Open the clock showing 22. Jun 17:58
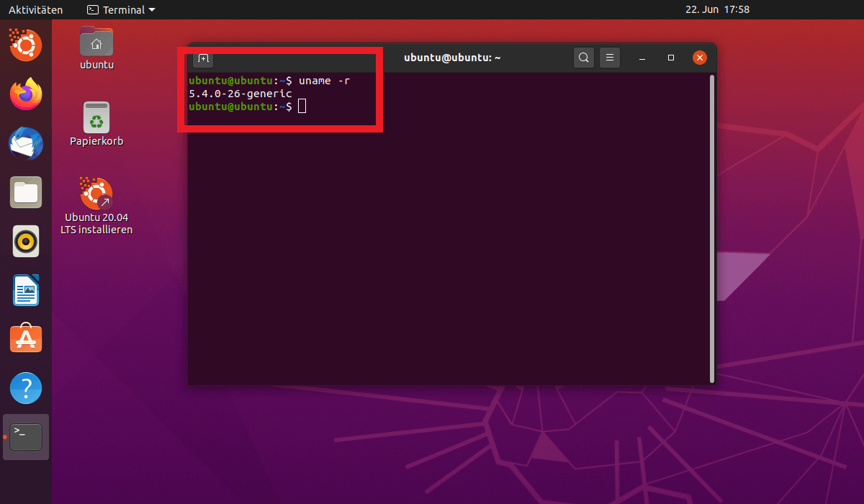 tap(716, 10)
